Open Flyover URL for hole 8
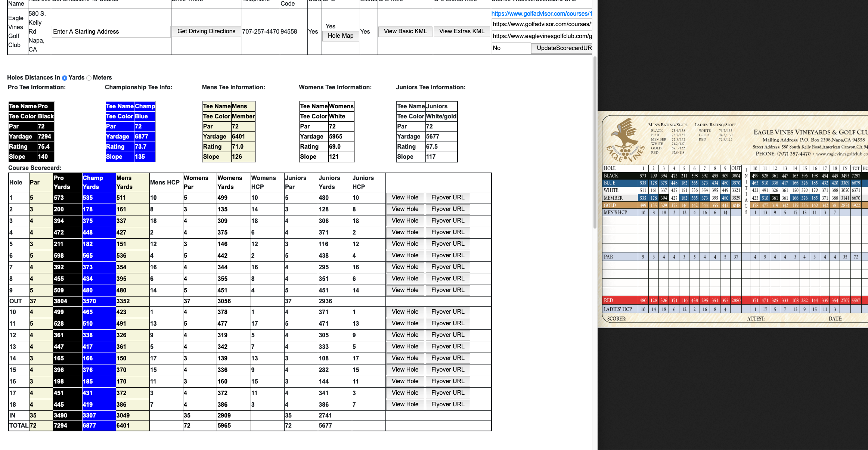868x450 pixels. (x=448, y=279)
